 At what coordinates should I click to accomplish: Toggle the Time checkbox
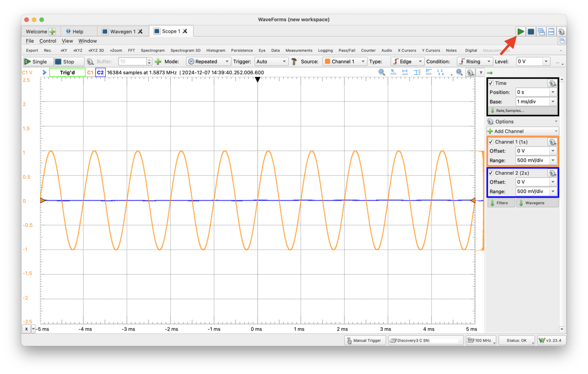coord(491,83)
